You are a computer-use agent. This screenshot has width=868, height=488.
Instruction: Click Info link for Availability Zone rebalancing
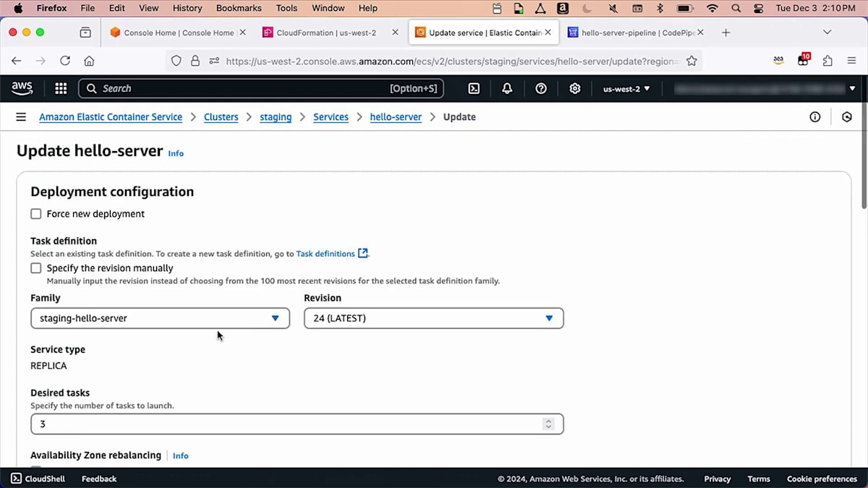click(x=181, y=455)
